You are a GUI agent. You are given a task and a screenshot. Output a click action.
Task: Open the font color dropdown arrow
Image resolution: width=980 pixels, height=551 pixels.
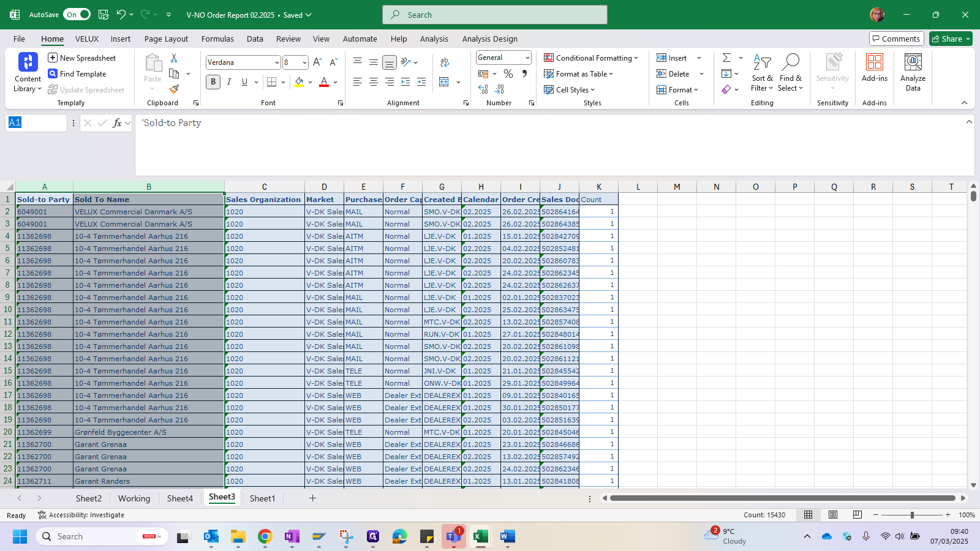click(335, 82)
